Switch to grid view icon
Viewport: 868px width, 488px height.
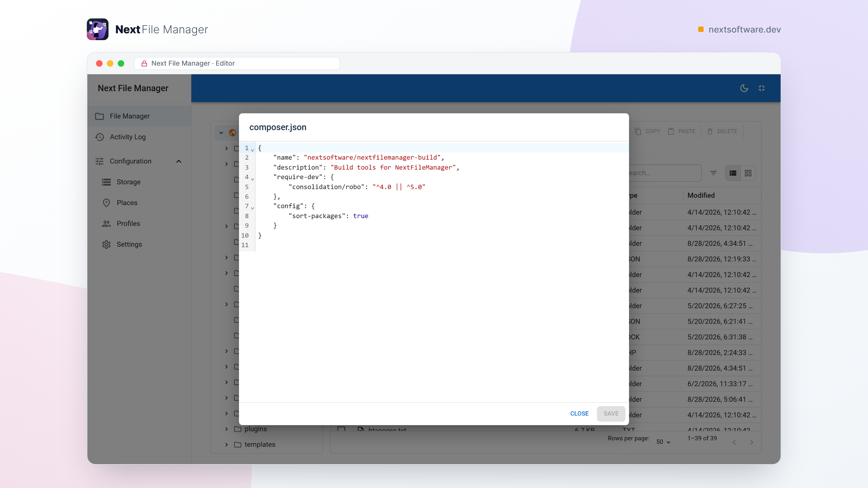[x=748, y=173]
